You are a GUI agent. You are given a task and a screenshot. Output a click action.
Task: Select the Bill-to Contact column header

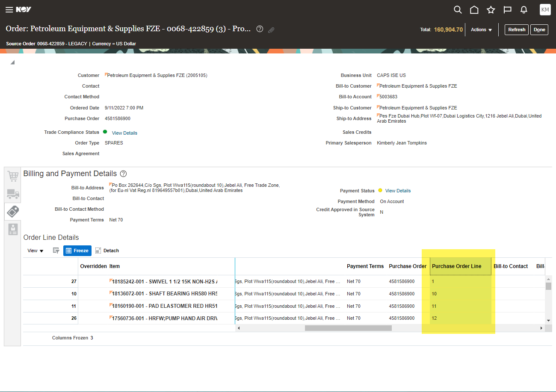[511, 266]
